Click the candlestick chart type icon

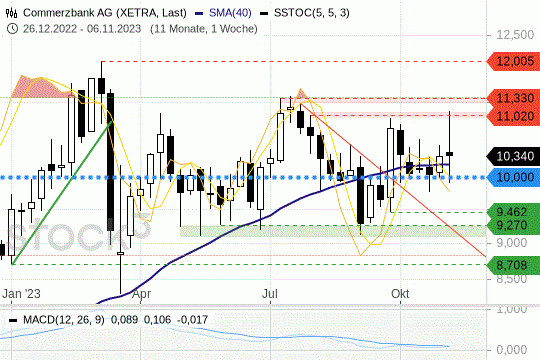(11, 13)
